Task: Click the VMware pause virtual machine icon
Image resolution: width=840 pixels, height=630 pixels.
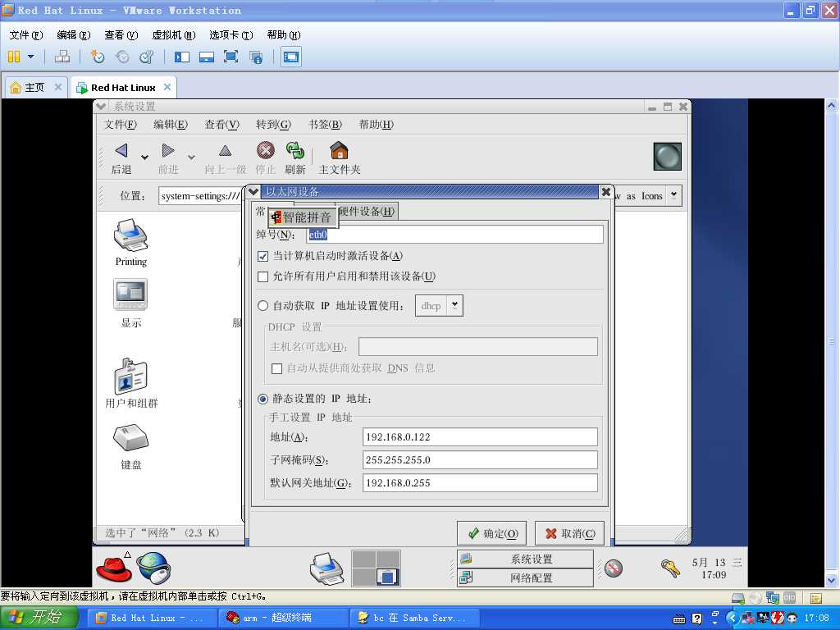Action: [14, 57]
